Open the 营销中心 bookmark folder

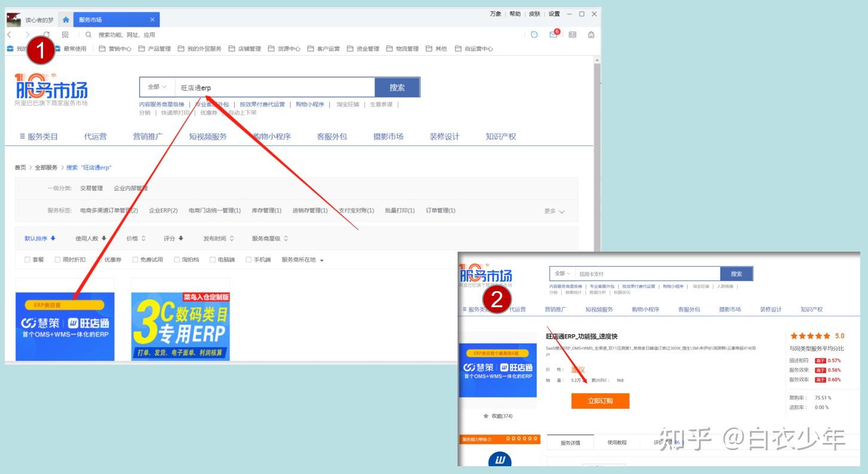[115, 49]
